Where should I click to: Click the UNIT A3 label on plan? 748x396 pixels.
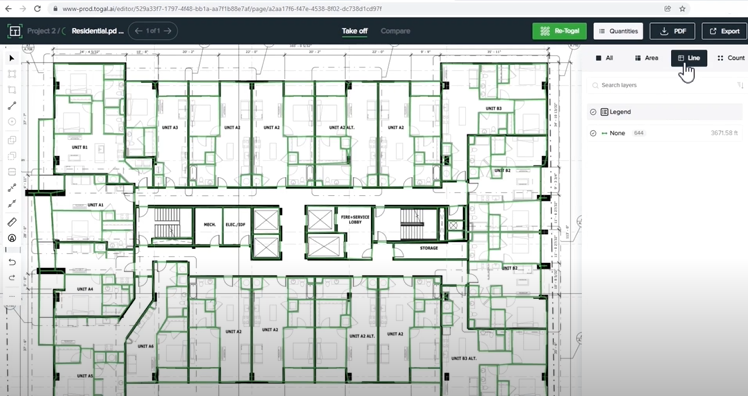click(x=170, y=127)
